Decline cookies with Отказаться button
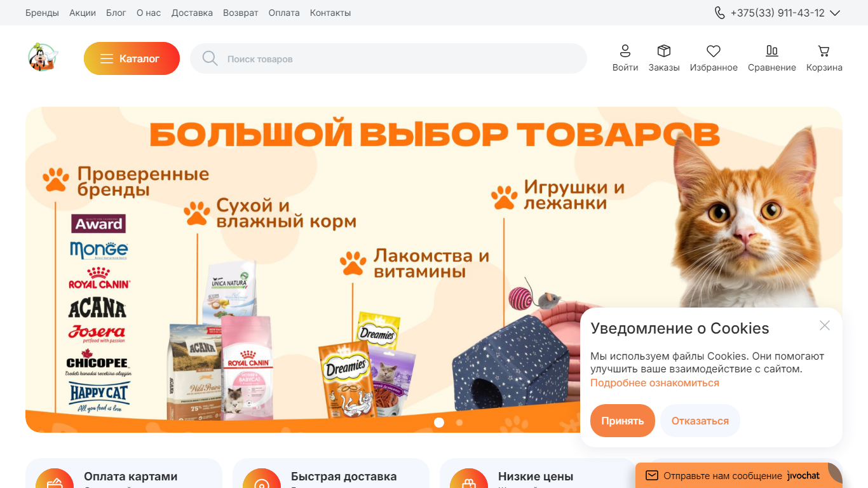This screenshot has height=488, width=868. [x=700, y=421]
